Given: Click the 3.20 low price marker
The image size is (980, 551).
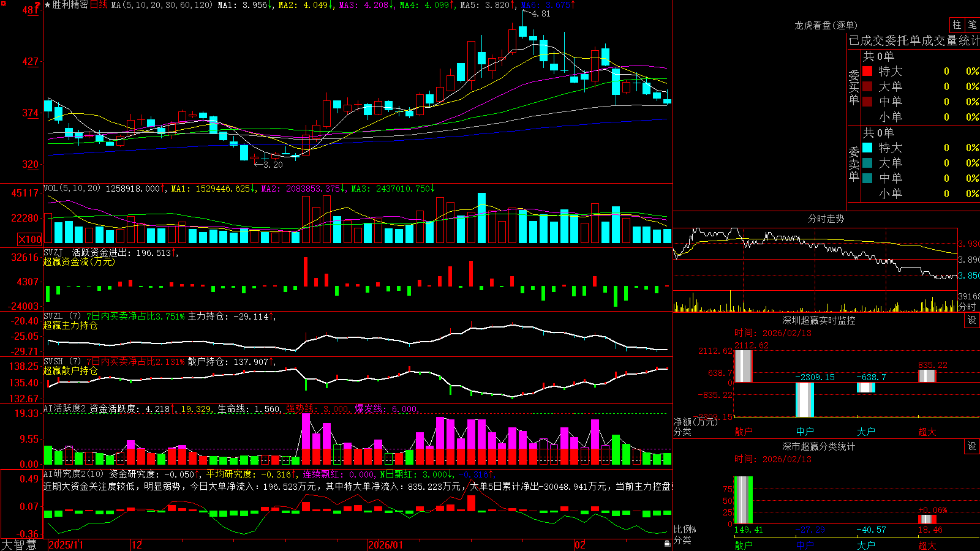Looking at the screenshot, I should pyautogui.click(x=273, y=165).
